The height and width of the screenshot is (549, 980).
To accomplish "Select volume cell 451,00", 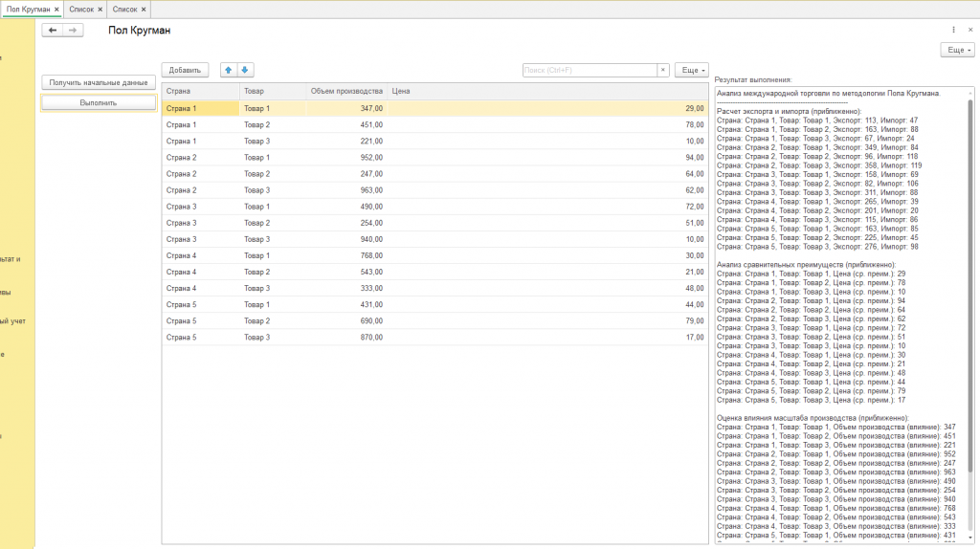I will point(346,125).
